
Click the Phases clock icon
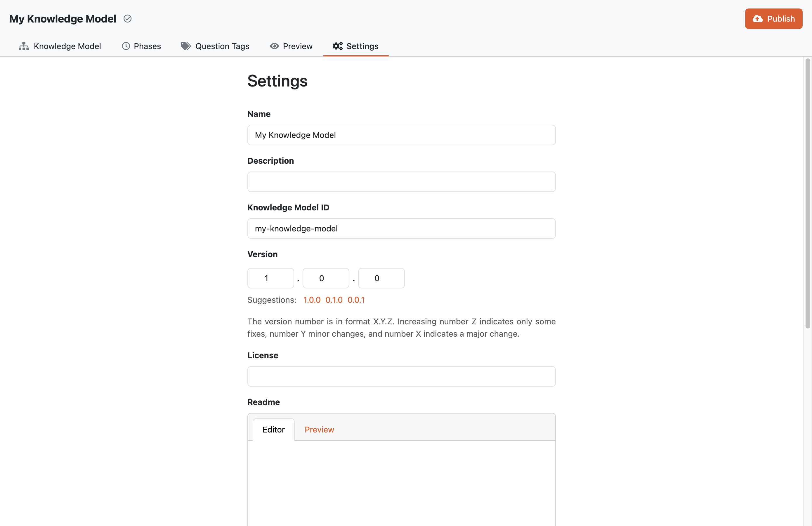tap(126, 46)
